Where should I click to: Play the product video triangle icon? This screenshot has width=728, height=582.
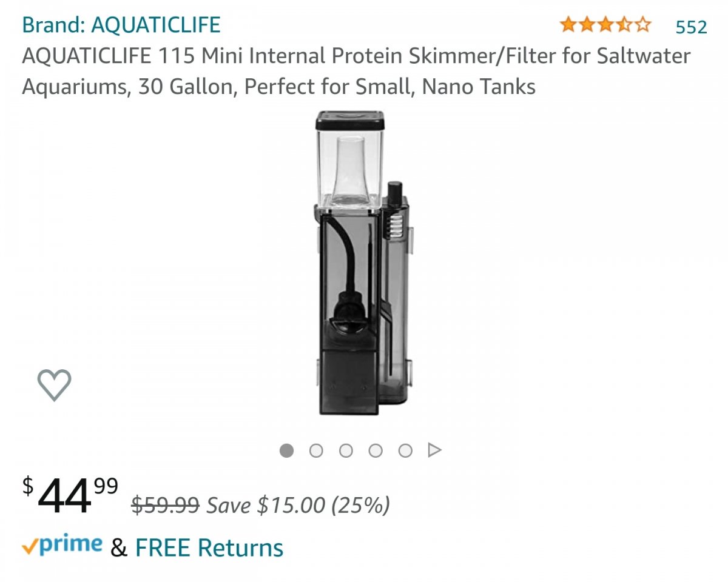434,450
